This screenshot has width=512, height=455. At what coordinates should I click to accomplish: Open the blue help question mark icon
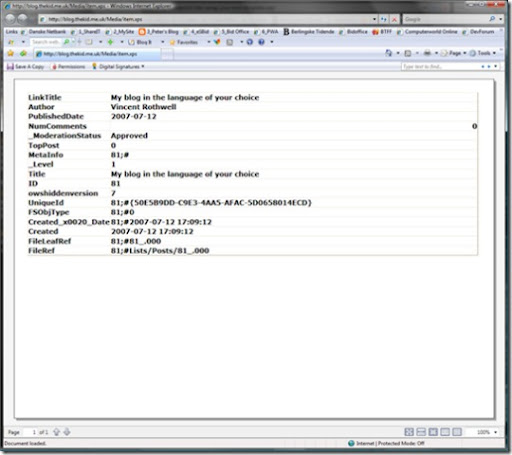[261, 42]
